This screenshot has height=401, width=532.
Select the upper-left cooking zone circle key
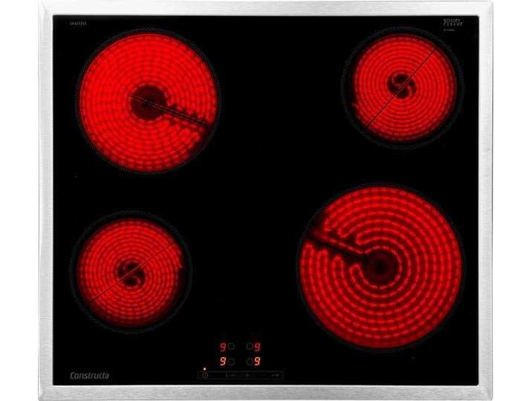pos(231,347)
